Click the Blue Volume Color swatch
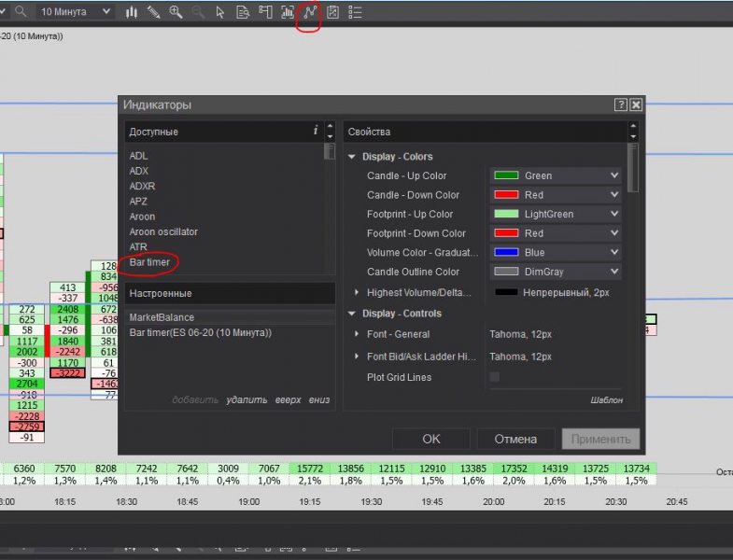The width and height of the screenshot is (733, 560). tap(506, 252)
